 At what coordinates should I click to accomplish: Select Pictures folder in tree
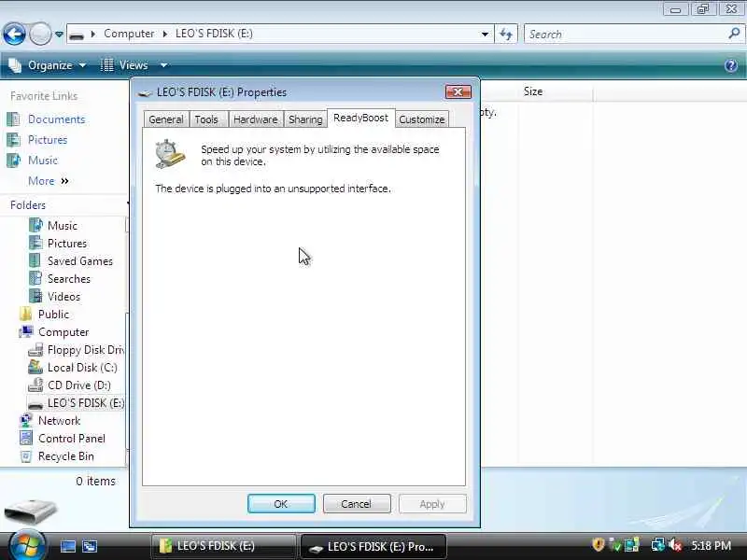pos(67,244)
